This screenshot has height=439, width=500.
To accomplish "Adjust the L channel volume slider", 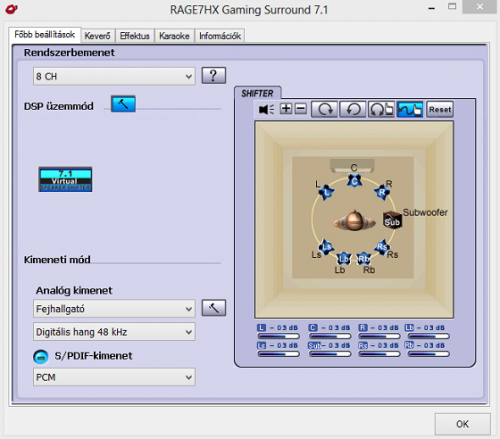I will point(279,336).
